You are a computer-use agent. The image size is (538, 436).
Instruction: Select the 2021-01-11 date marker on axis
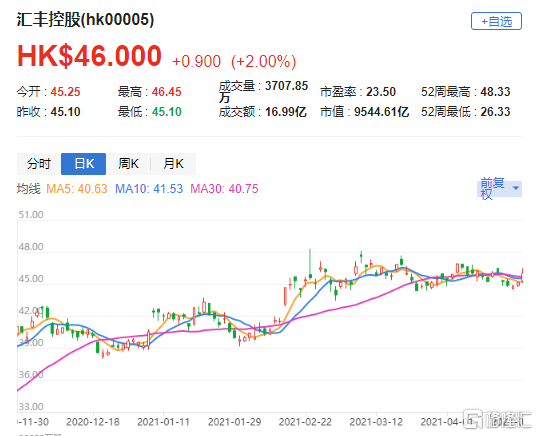tap(163, 422)
